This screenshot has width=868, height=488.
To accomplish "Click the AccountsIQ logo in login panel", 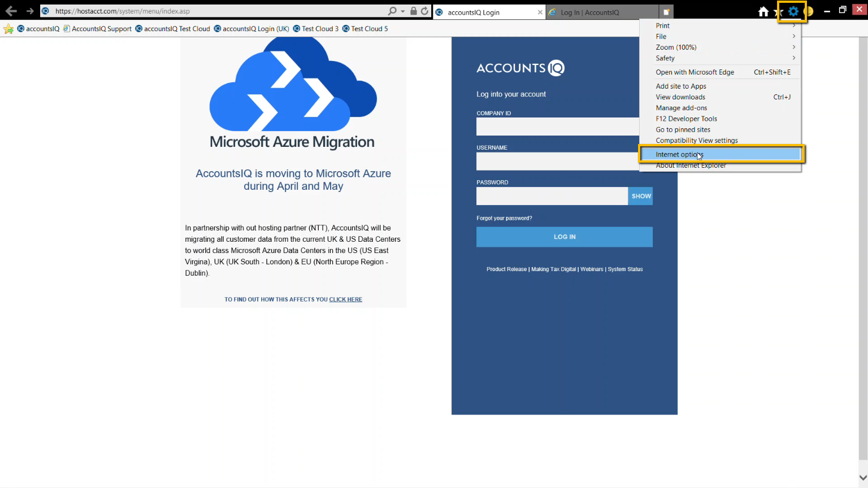I will coord(520,68).
